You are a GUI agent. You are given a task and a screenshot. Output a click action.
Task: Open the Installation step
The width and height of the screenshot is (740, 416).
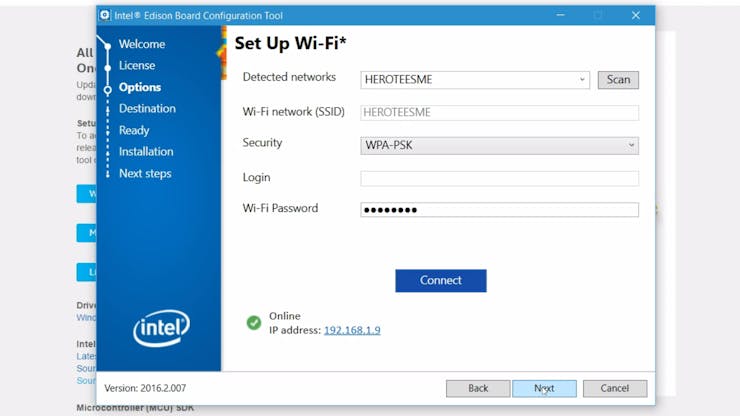point(146,152)
